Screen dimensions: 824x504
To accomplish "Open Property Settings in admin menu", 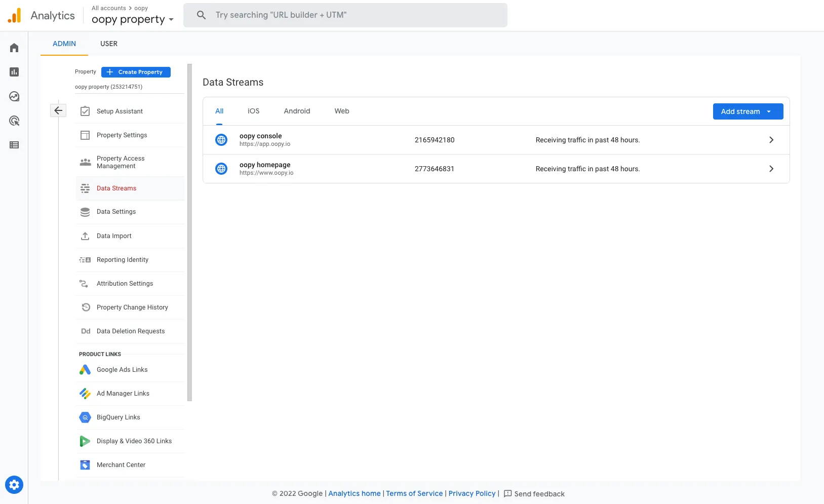I will pos(122,135).
